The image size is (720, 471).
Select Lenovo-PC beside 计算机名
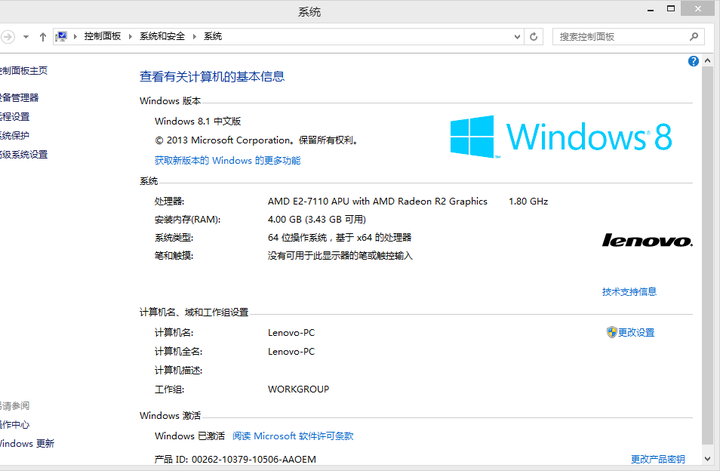coord(291,332)
